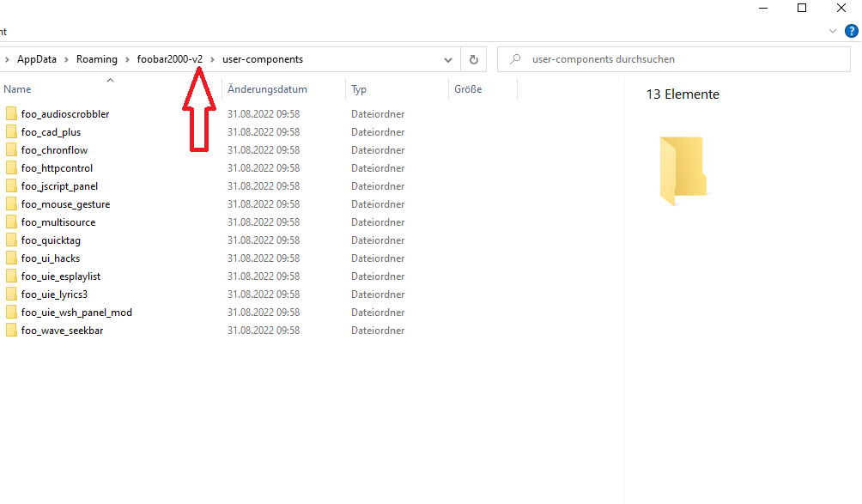Click the foo_uie_lyrics3 folder icon
The image size is (862, 504).
coord(11,294)
